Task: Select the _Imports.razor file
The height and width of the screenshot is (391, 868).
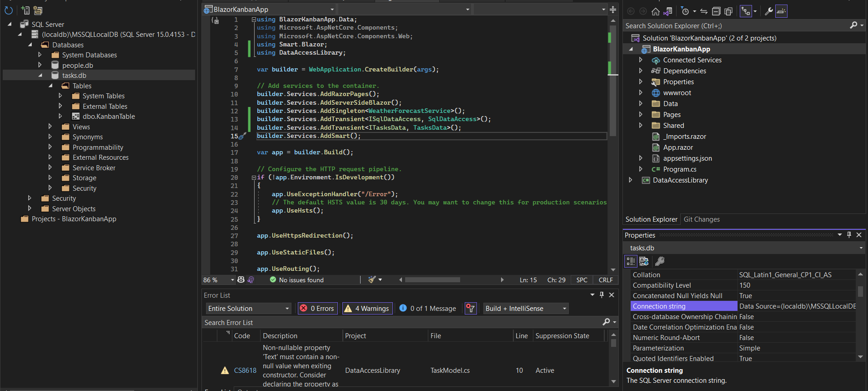Action: click(x=684, y=137)
